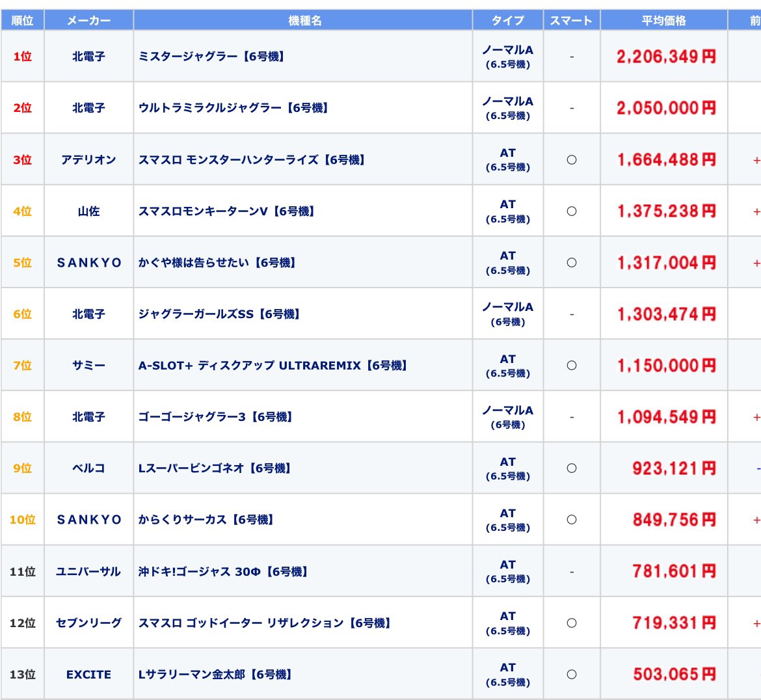Screen dimensions: 761x700
Task: Click maker アデリオン cell
Action: click(89, 159)
